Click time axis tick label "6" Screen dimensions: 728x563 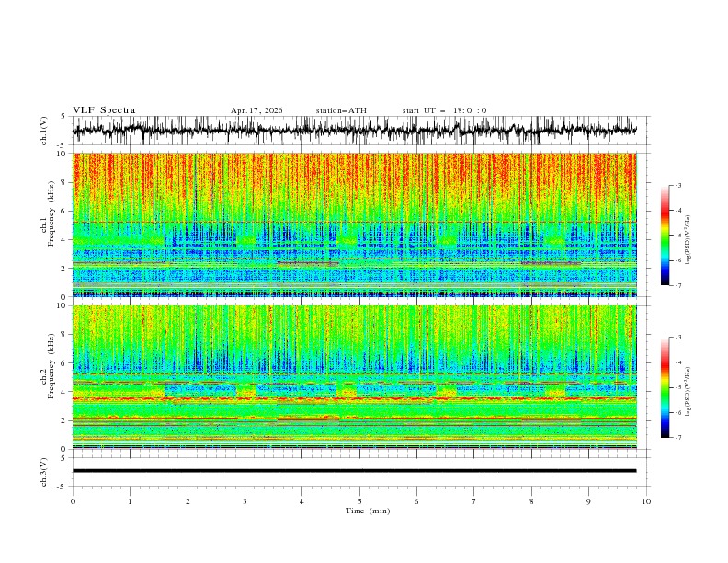pyautogui.click(x=416, y=501)
